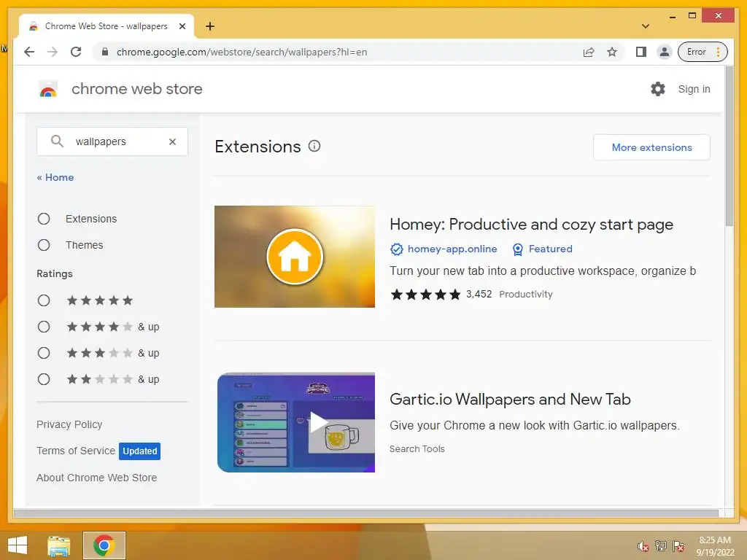Select the Extensions filter radio button
Image resolution: width=747 pixels, height=560 pixels.
44,219
